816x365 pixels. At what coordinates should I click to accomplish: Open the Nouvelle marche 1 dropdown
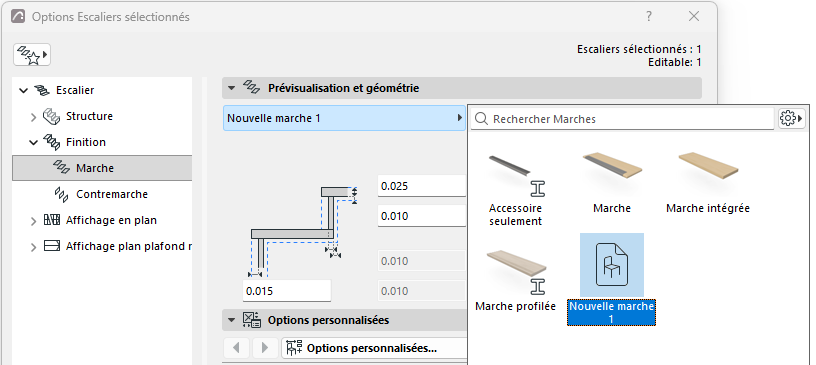tap(344, 118)
